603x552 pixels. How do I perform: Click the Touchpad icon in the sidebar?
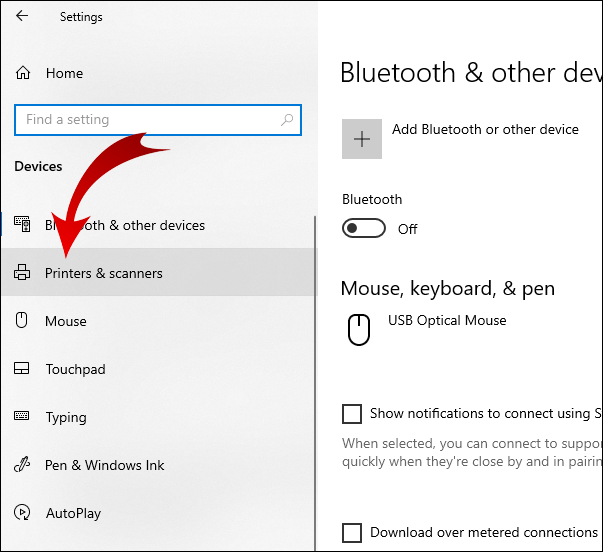22,368
